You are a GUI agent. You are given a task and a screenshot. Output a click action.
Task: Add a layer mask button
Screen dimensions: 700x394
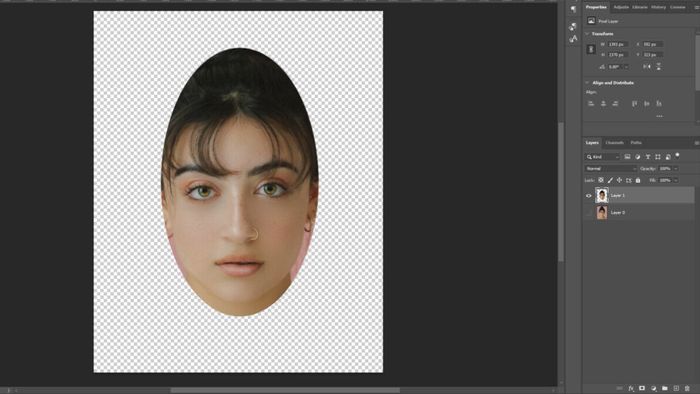coord(642,389)
